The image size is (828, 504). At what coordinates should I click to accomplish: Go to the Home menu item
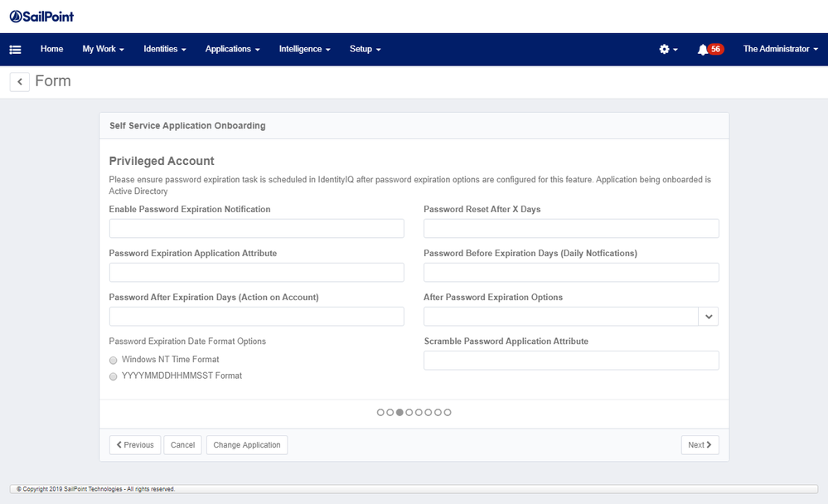pyautogui.click(x=51, y=50)
